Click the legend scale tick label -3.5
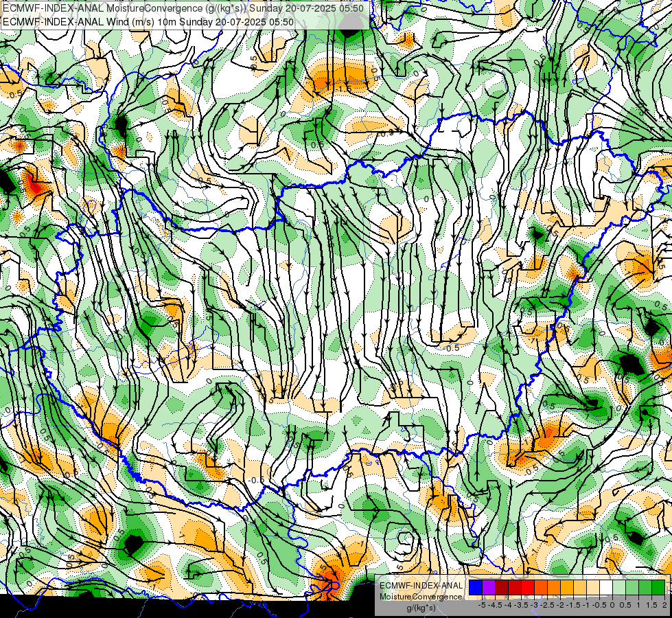The image size is (672, 618). pos(521,605)
